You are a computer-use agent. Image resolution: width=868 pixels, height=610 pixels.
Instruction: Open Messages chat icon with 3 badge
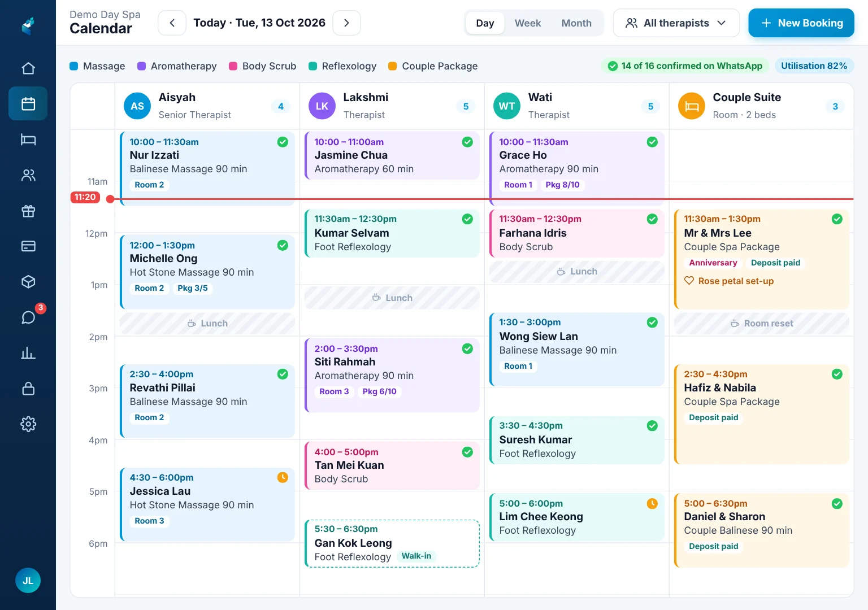tap(28, 317)
